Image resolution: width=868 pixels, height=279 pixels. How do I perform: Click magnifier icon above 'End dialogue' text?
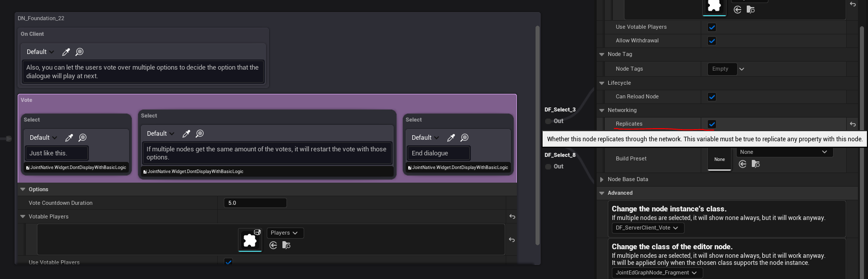click(x=464, y=138)
